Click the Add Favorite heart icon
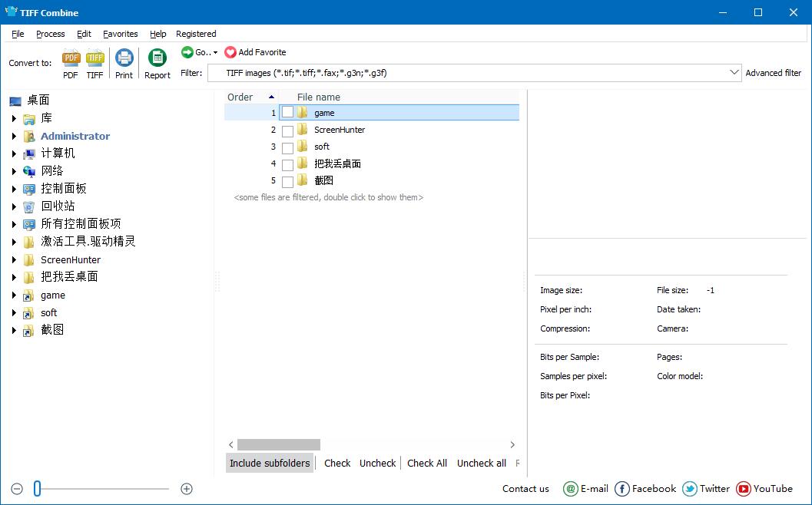The image size is (812, 505). pyautogui.click(x=230, y=52)
